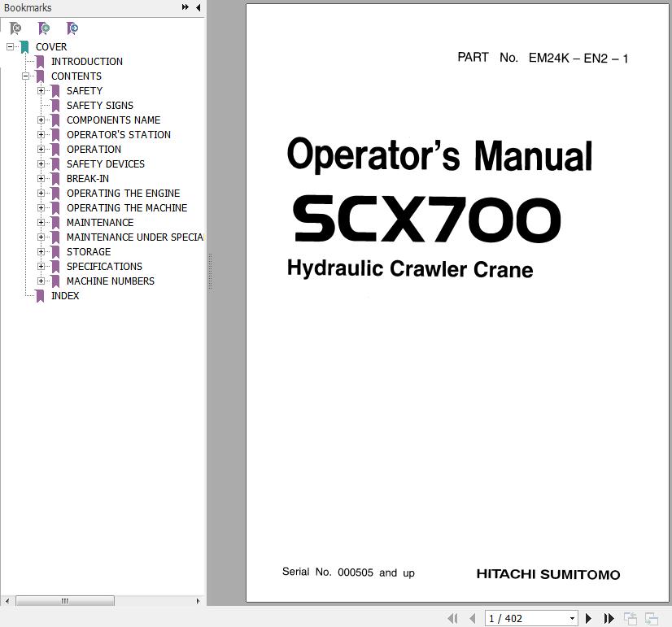The height and width of the screenshot is (627, 672).
Task: Jump to the SAFETY bookmark
Action: (x=85, y=91)
